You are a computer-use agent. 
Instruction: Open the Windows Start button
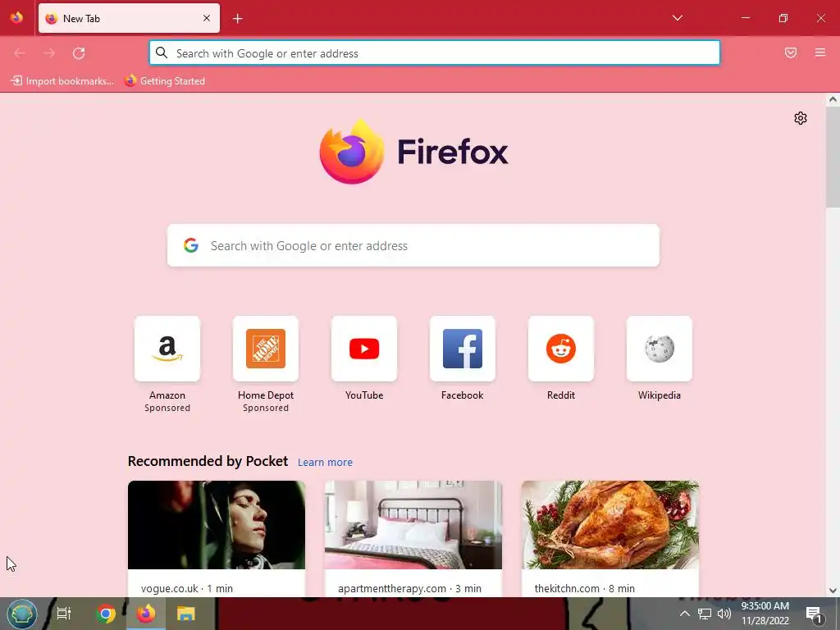point(21,614)
